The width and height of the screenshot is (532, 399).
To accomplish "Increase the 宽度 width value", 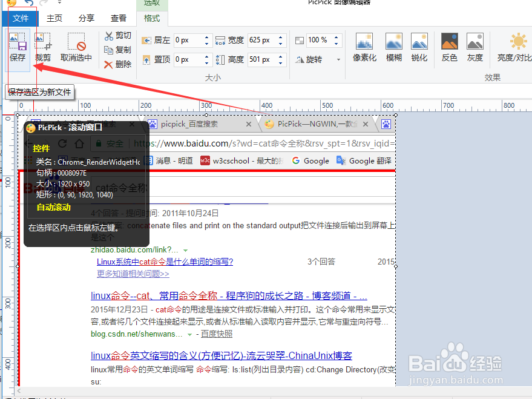I will 281,38.
